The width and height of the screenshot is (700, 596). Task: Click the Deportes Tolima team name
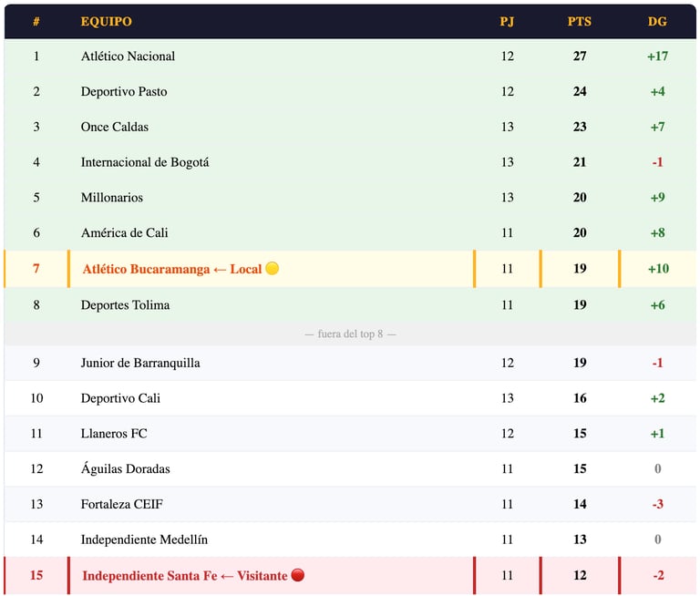point(125,305)
